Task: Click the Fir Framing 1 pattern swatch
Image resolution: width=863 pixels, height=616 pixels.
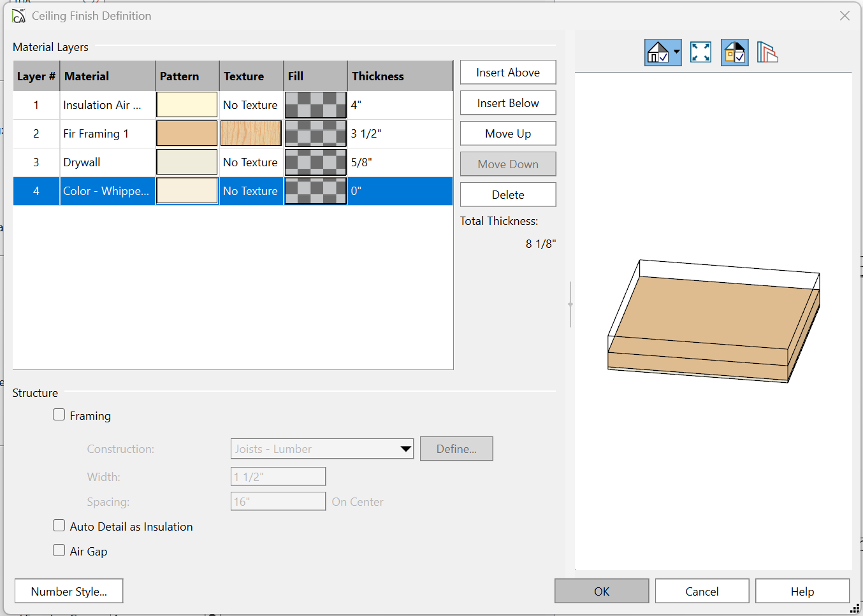Action: coord(187,134)
